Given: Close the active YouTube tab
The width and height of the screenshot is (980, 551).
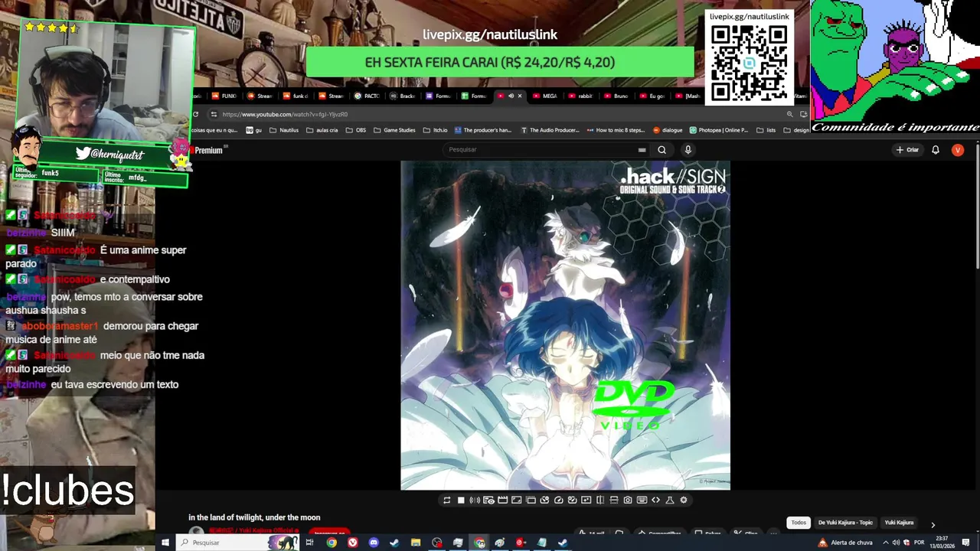Looking at the screenshot, I should point(520,96).
